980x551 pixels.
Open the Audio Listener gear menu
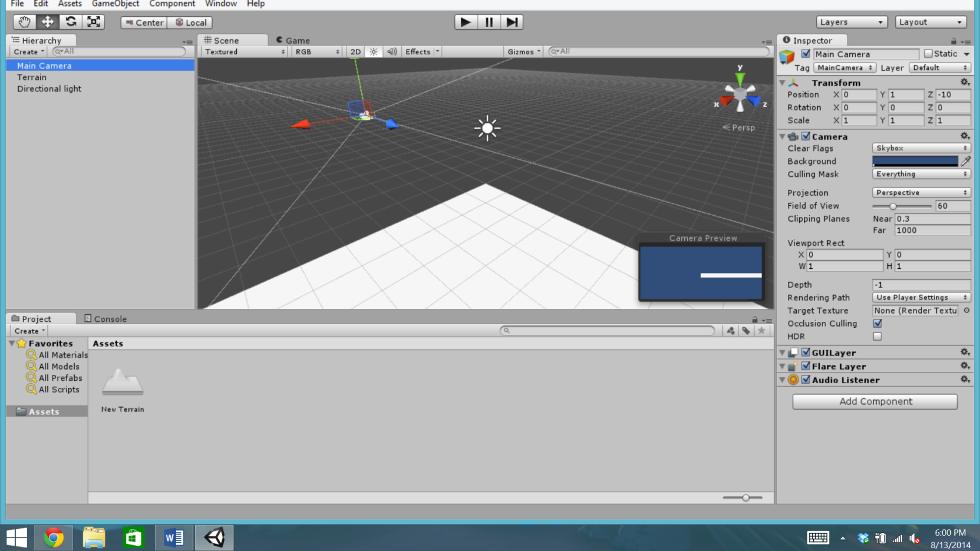click(x=965, y=379)
